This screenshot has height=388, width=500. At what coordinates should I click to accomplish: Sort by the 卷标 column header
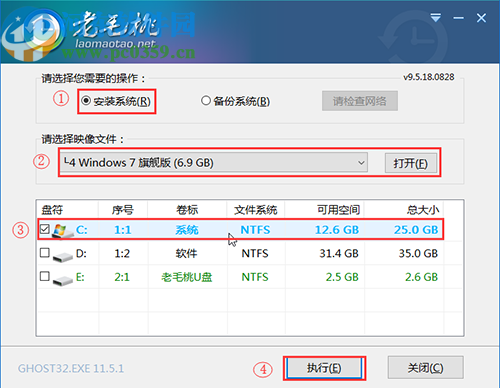tap(187, 210)
